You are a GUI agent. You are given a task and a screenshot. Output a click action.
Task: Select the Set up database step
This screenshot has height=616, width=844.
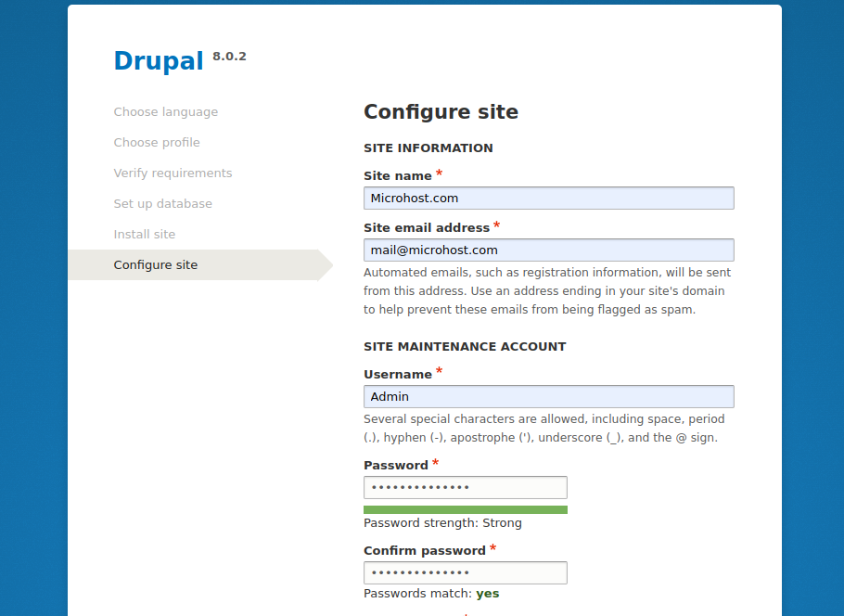click(x=162, y=204)
